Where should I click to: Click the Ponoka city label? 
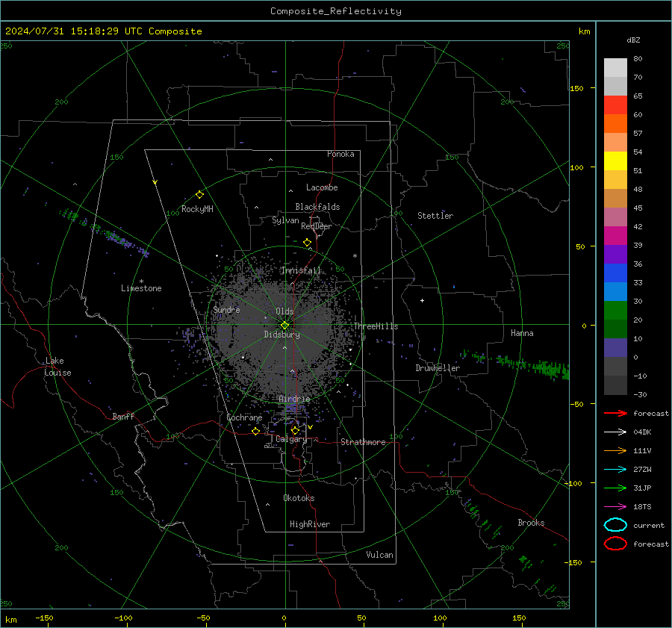point(340,154)
